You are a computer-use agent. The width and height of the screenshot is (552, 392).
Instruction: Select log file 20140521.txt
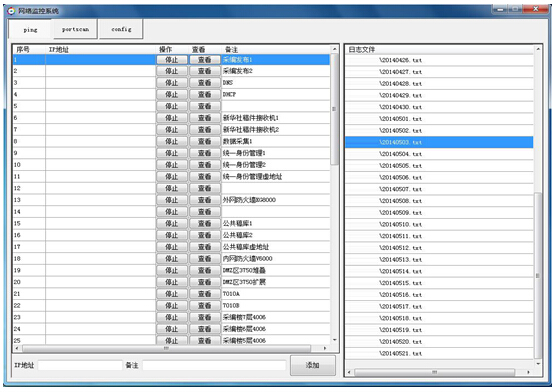[439, 353]
